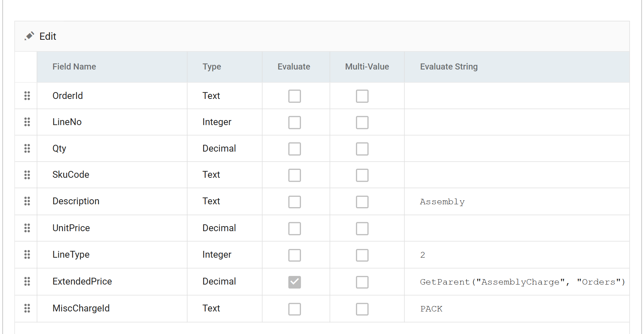This screenshot has width=644, height=334.
Task: Enable Multi-Value for Description
Action: coord(362,202)
